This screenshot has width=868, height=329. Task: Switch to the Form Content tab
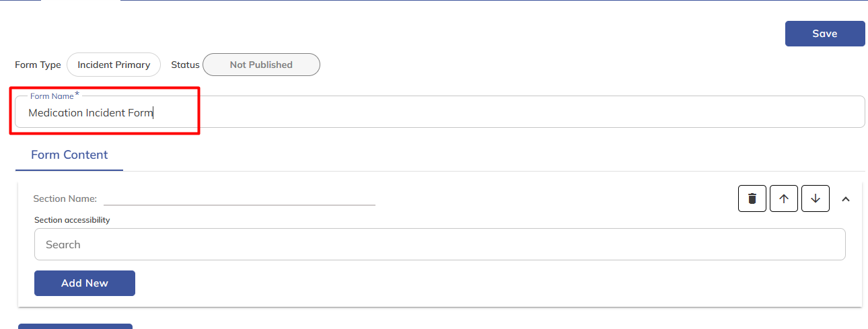click(69, 155)
